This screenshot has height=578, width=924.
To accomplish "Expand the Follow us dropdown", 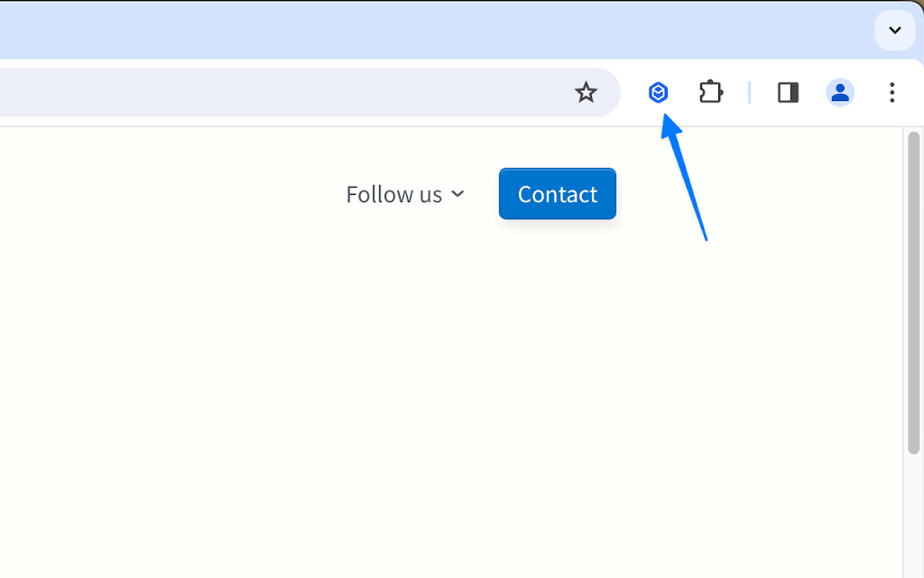I will coord(405,194).
